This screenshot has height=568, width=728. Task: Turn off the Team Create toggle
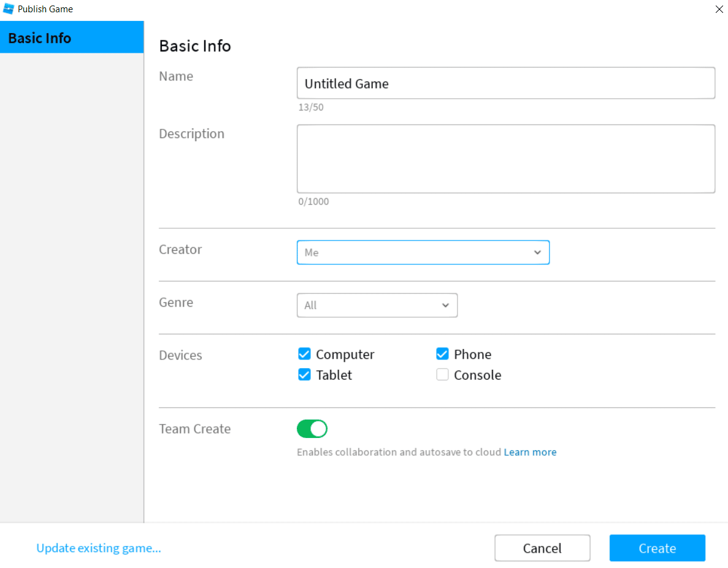coord(312,429)
